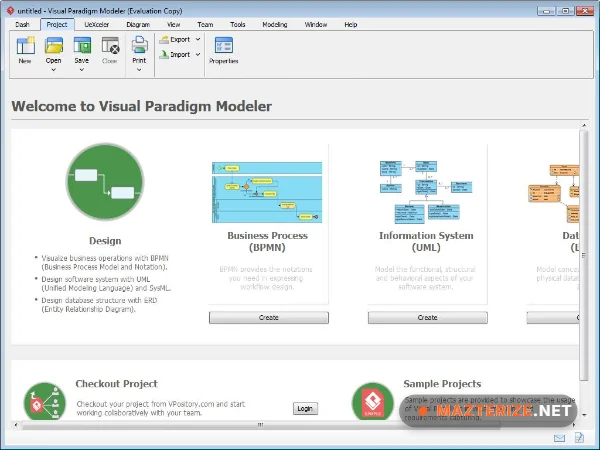Click the Save project icon

(82, 45)
